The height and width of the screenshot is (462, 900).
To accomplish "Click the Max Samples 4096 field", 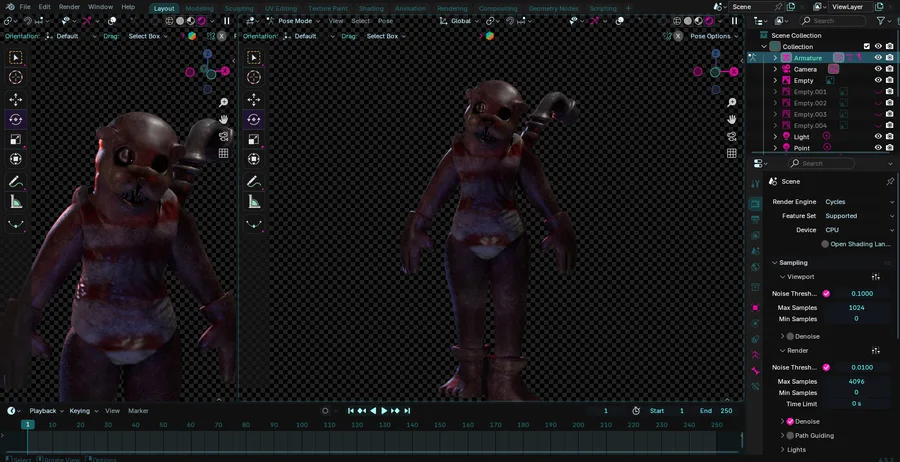I will (x=857, y=381).
